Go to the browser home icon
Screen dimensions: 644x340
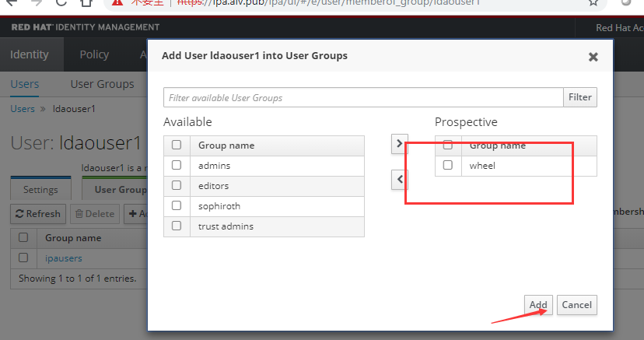pos(86,2)
